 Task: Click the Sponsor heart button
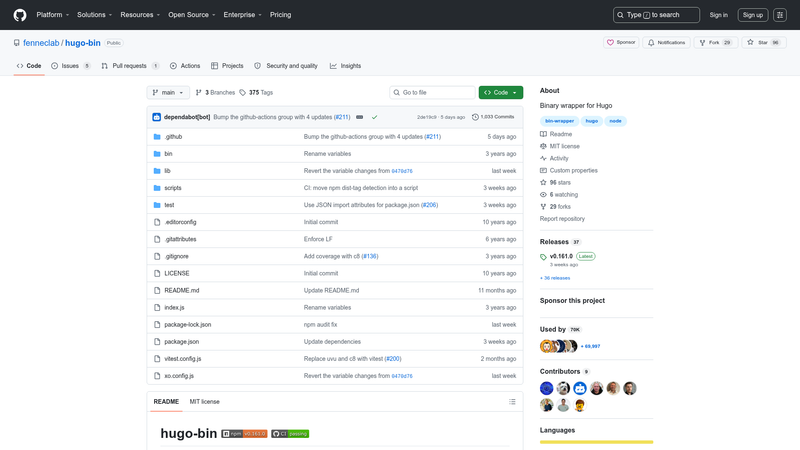(x=621, y=42)
